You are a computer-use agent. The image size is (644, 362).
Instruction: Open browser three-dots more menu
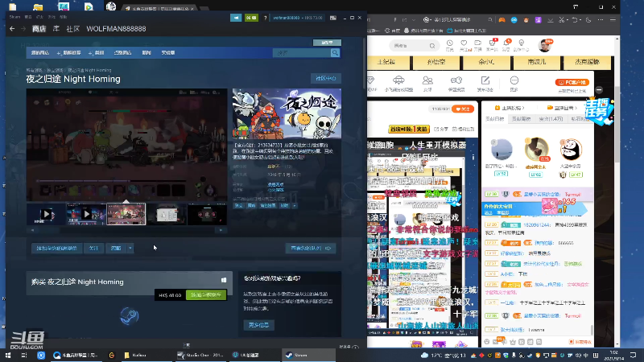coord(601,19)
